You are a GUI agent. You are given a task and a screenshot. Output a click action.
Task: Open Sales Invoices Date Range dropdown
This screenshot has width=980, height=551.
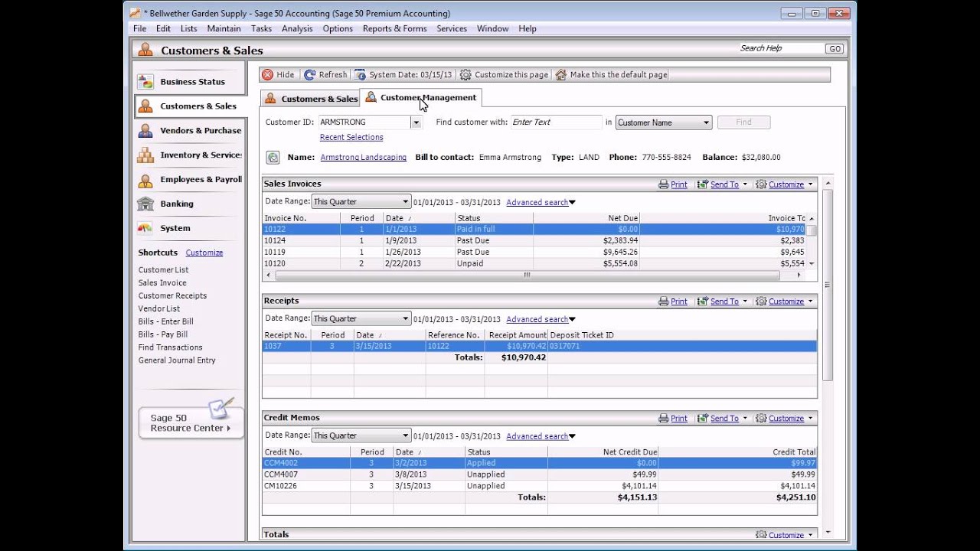click(406, 202)
